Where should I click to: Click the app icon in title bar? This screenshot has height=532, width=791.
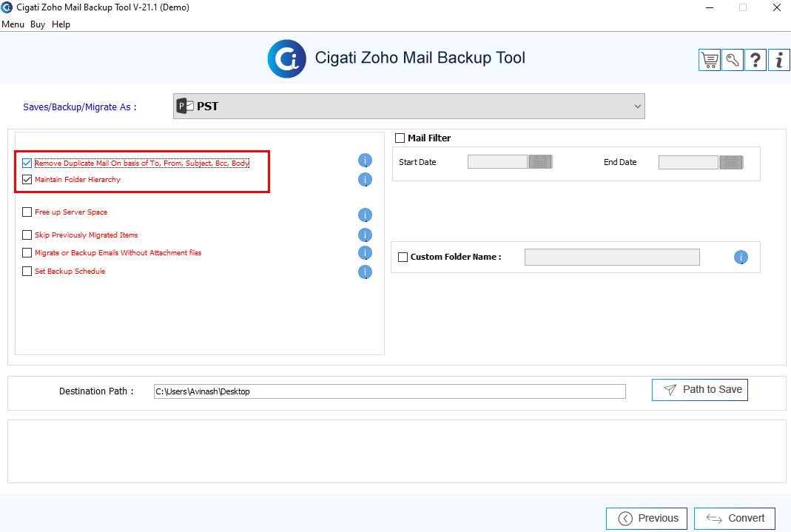click(x=7, y=7)
